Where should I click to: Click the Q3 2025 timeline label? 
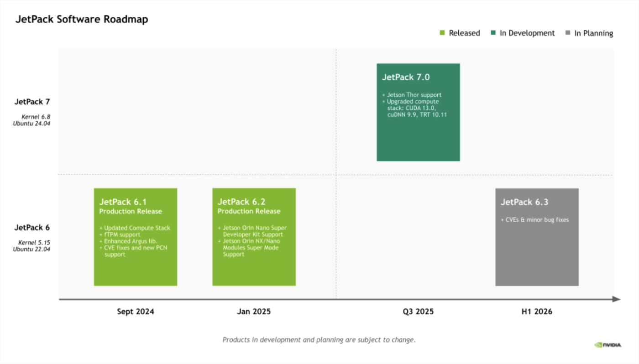(418, 312)
